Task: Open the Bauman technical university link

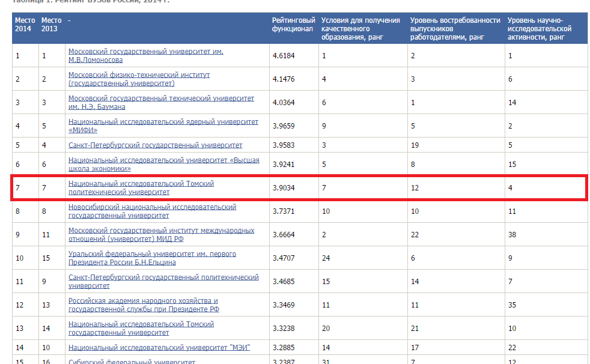Action: coord(161,102)
